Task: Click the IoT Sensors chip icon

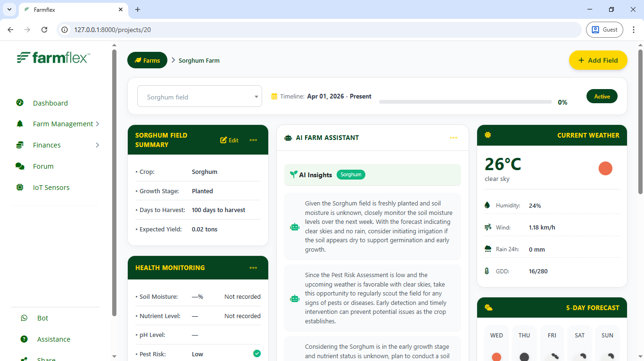Action: (x=20, y=188)
